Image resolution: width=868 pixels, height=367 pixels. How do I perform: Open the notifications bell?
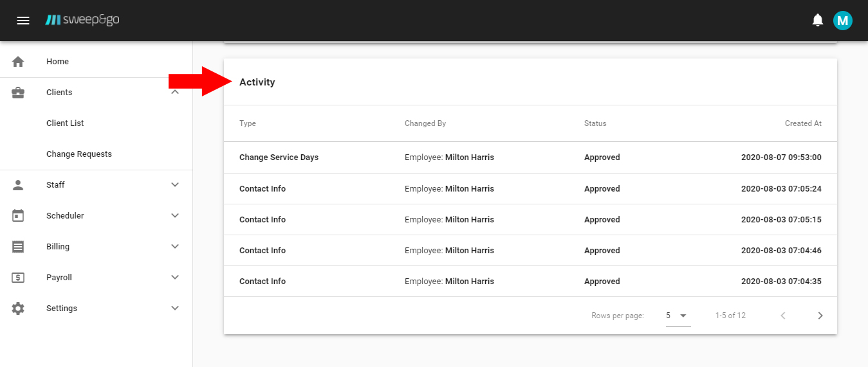point(818,21)
